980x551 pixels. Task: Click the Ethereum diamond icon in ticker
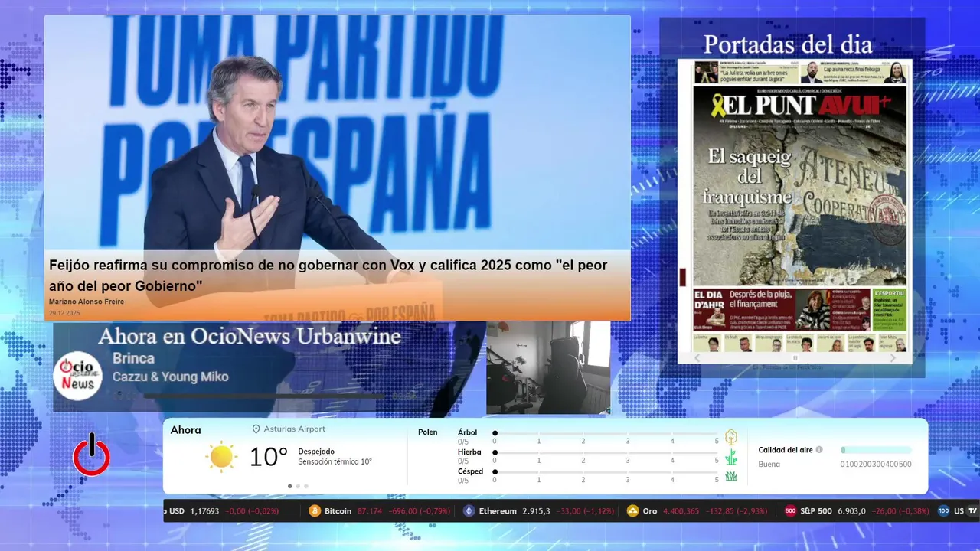[469, 511]
